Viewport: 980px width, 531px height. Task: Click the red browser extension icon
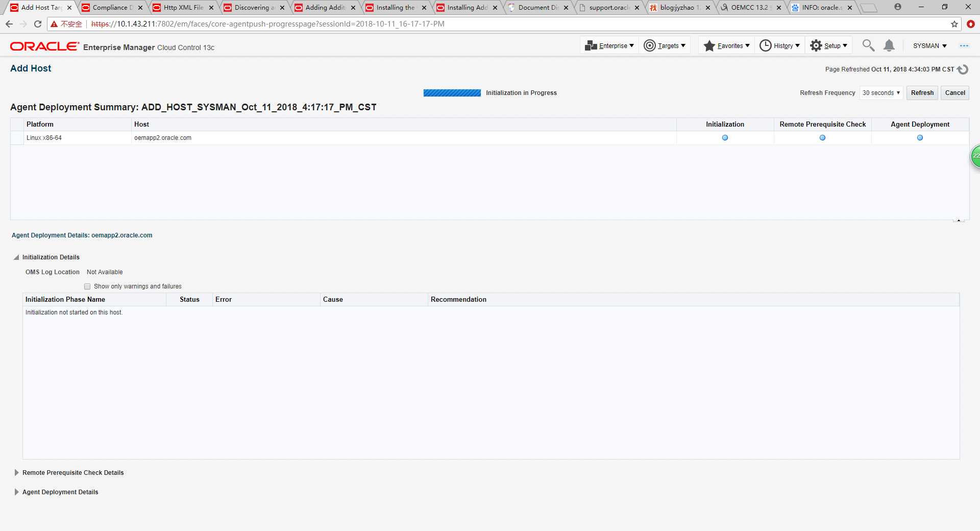[971, 24]
